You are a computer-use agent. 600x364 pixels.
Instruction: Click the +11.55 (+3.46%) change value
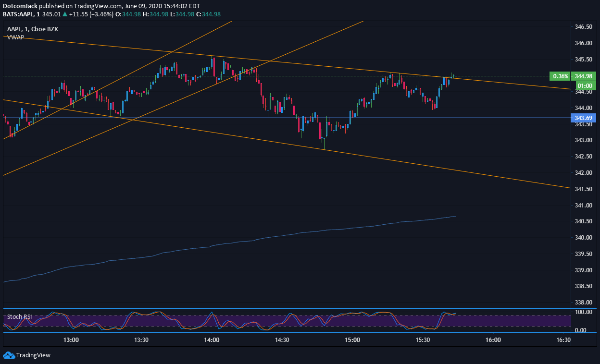tap(91, 14)
